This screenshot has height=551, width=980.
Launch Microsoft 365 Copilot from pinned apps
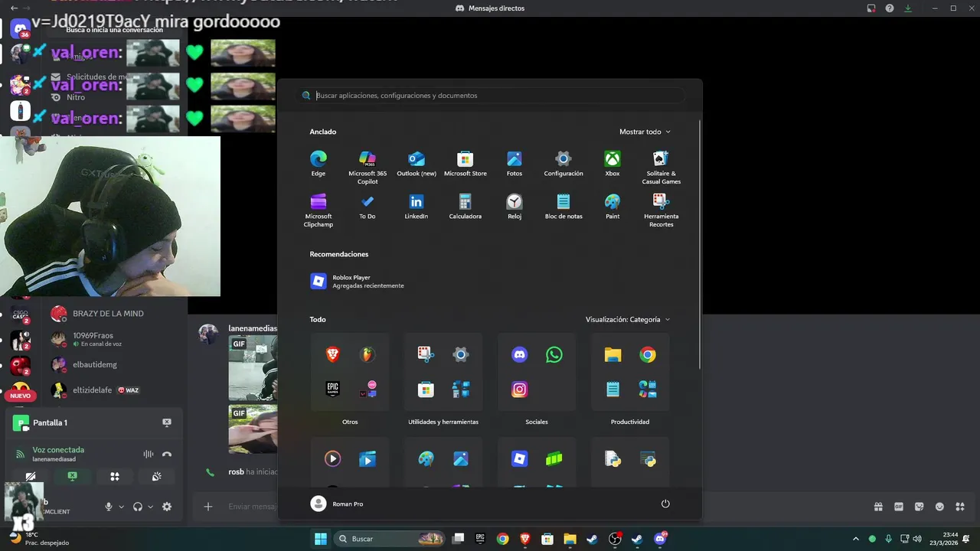(367, 167)
